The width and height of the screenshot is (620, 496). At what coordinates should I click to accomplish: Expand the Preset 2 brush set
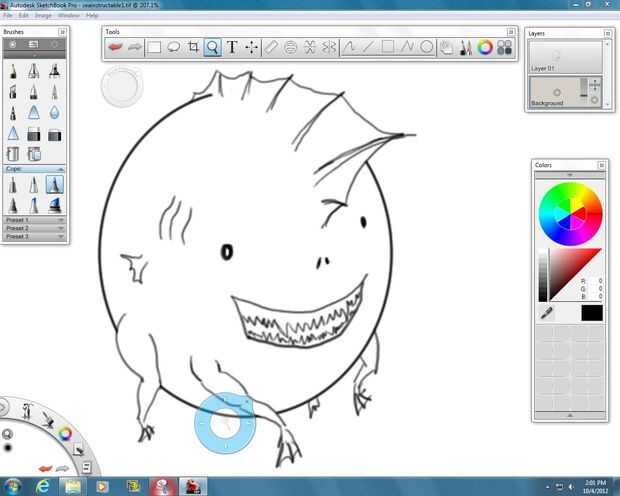pyautogui.click(x=32, y=228)
